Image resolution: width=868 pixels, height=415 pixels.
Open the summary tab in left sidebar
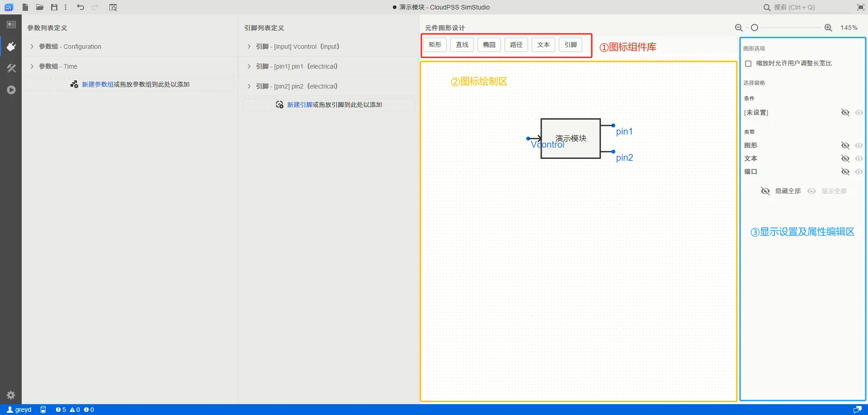click(11, 25)
